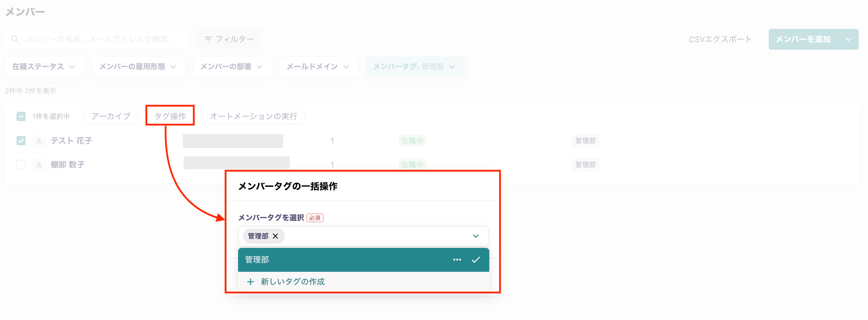Click メンバーを追加 button
The height and width of the screenshot is (320, 868).
tap(803, 39)
